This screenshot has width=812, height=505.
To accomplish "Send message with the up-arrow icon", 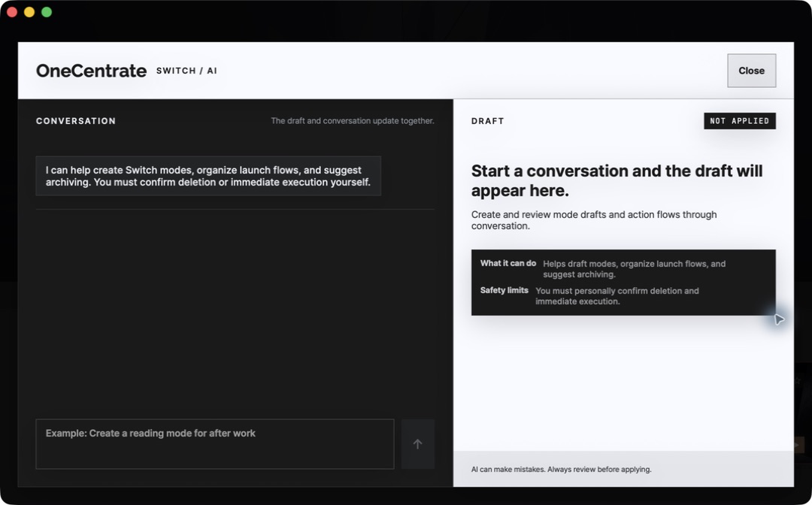I will pyautogui.click(x=417, y=444).
